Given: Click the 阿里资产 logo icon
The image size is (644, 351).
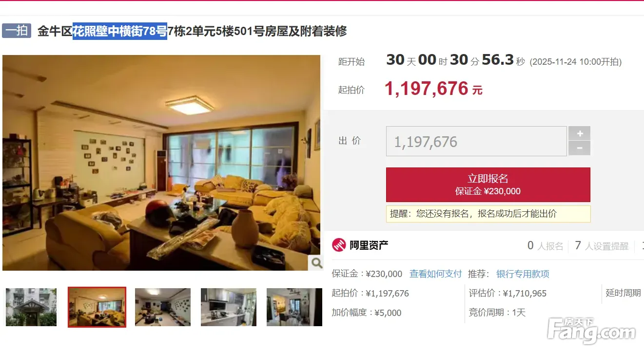Looking at the screenshot, I should point(339,245).
